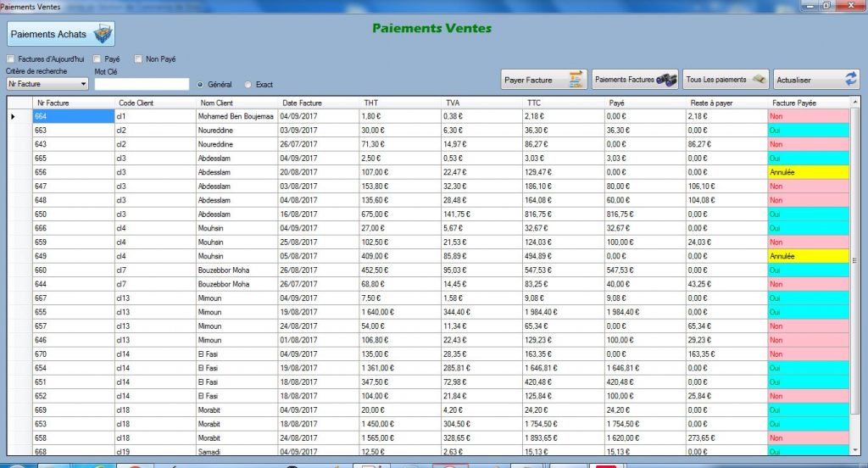Image resolution: width=868 pixels, height=468 pixels.
Task: Click the refresh arrows icon on Actualiser
Action: coord(850,80)
